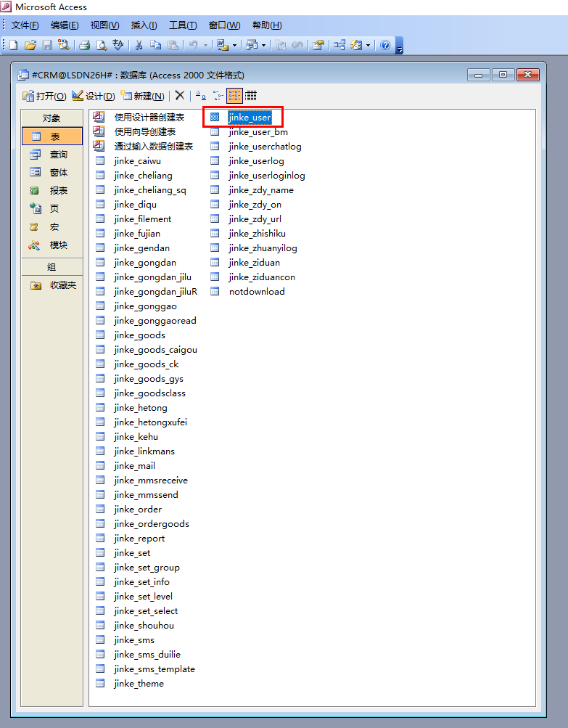
Task: Open the Undo dropdown arrow
Action: tap(205, 45)
